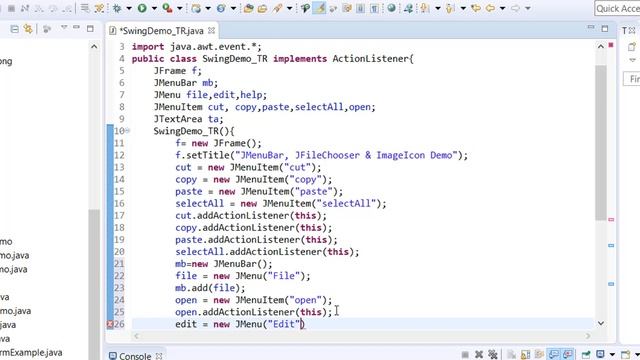Click the red error overview marker at top

pos(611,44)
